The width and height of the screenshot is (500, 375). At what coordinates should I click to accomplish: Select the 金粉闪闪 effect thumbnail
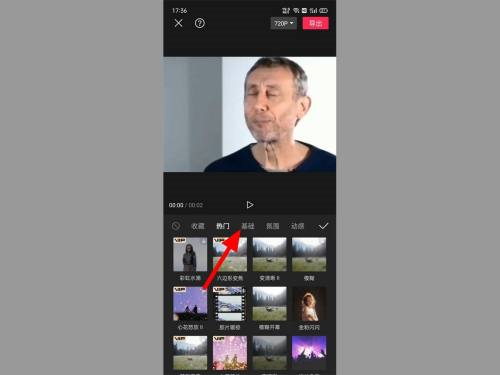click(x=309, y=304)
